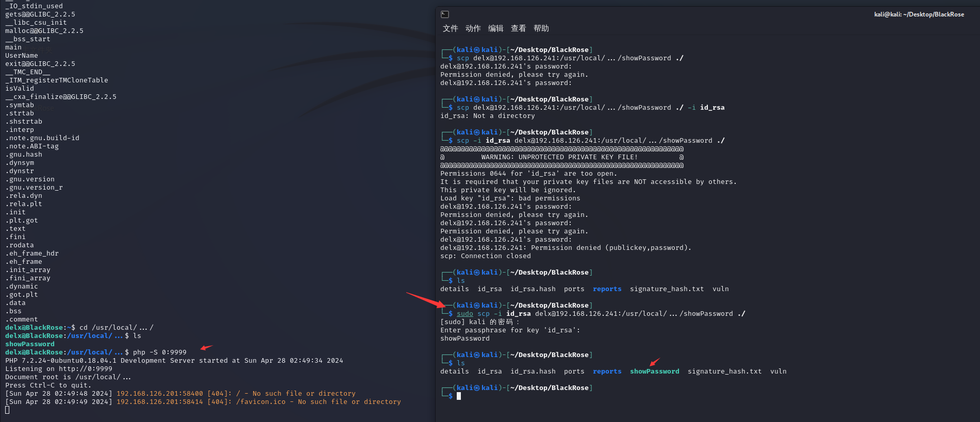The image size is (980, 422).
Task: Click the 'Load key "id_rsa": bad permissions' line
Action: 510,198
